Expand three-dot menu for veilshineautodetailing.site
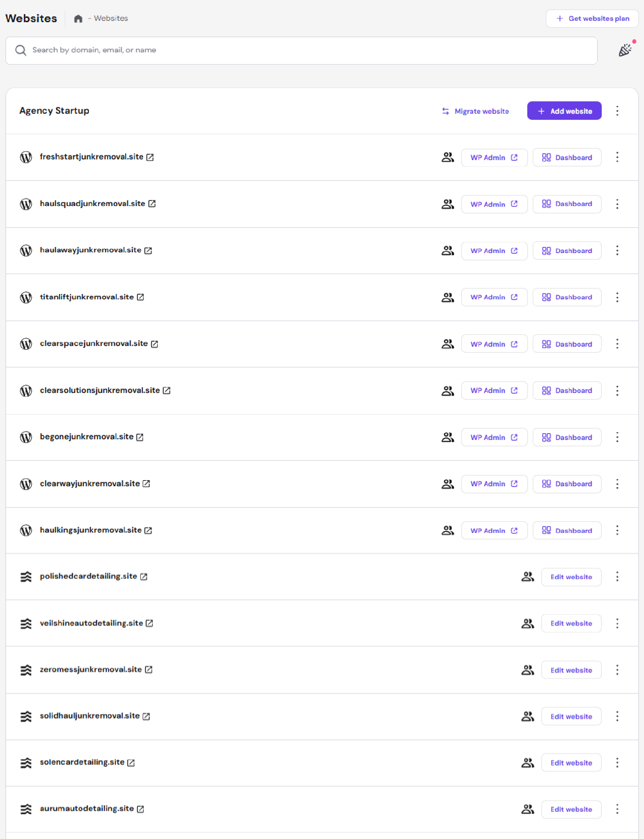The image size is (644, 839). coord(617,624)
